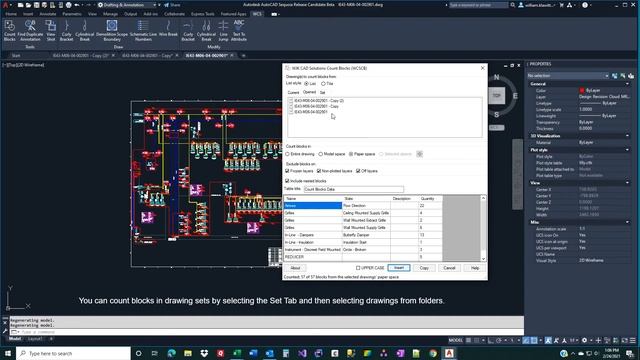Viewport: 640px width, 360px height.
Task: Choose Cylindrical Break in the Modify panel
Action: pyautogui.click(x=206, y=31)
